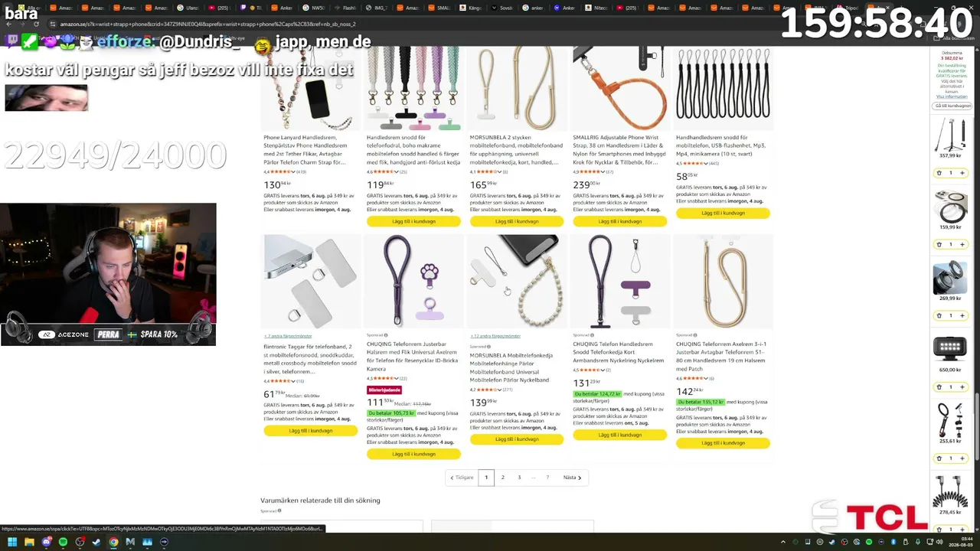Add the 58 kr black wrist straps to cart
Screen dimensions: 980x551
coord(723,213)
